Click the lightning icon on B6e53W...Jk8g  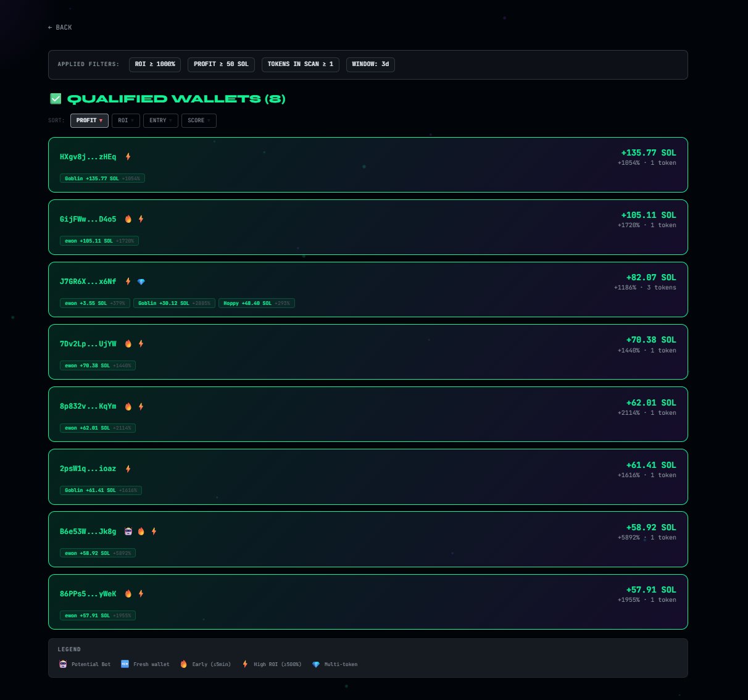154,531
